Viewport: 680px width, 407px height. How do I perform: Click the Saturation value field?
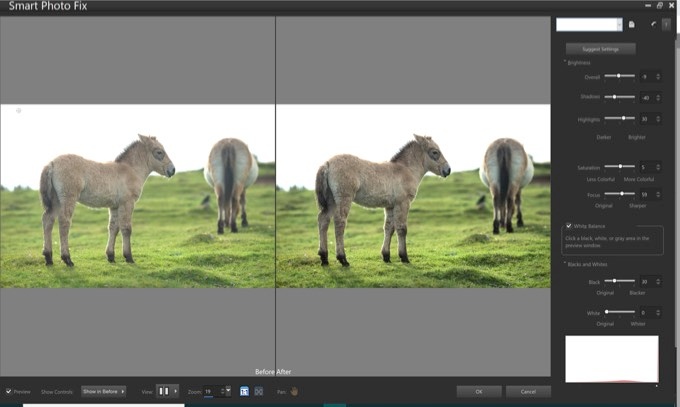click(647, 167)
